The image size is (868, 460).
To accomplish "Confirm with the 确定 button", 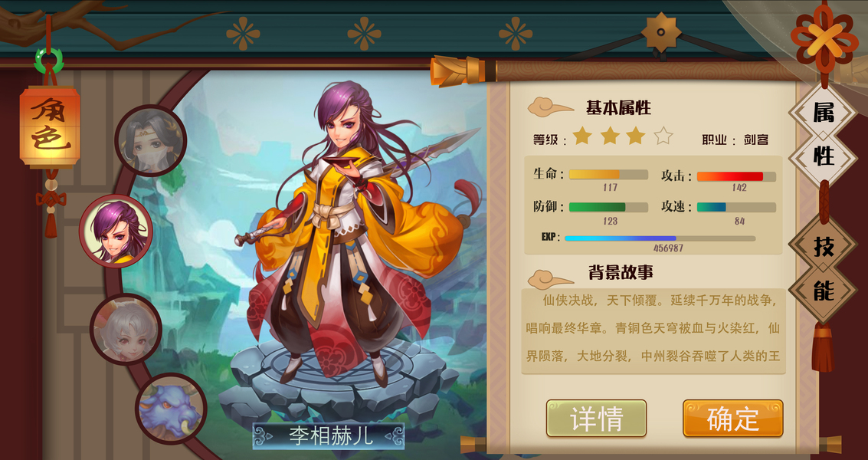I will pos(733,419).
